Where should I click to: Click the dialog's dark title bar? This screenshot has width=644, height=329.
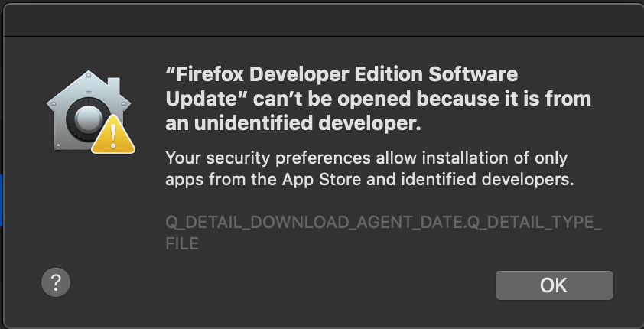pos(324,21)
